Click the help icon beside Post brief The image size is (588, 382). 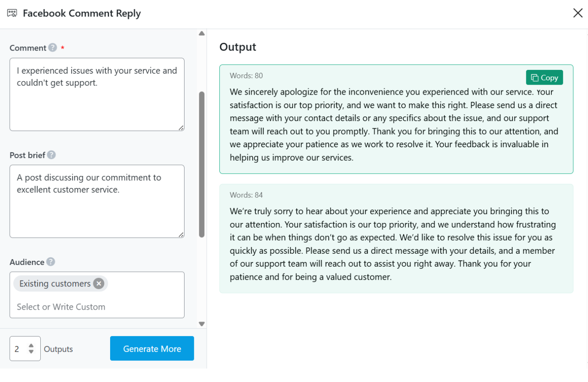pos(51,155)
